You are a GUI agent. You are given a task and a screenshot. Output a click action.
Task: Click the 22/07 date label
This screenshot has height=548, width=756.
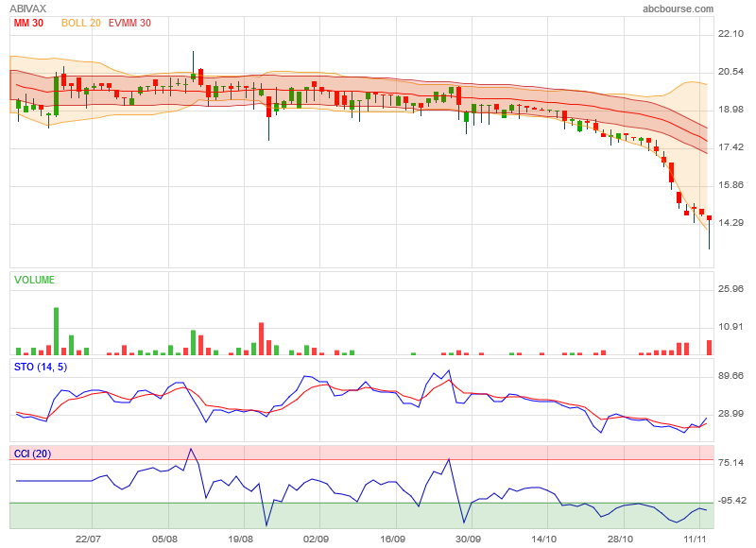pyautogui.click(x=88, y=539)
